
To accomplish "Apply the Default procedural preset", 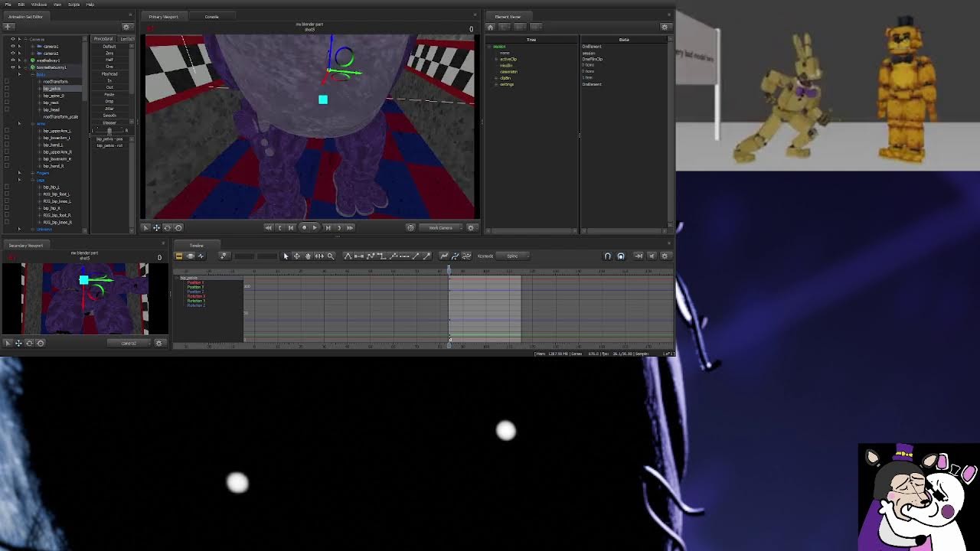I will pyautogui.click(x=109, y=47).
